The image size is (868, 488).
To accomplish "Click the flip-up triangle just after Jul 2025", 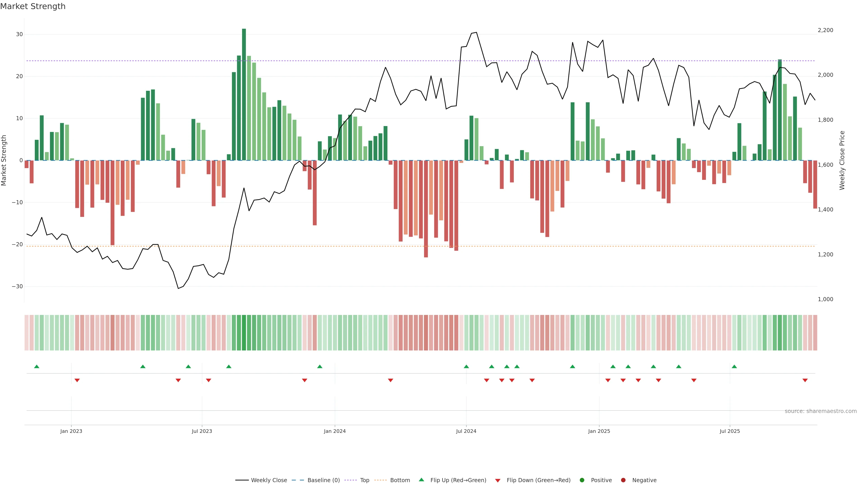I will [734, 366].
